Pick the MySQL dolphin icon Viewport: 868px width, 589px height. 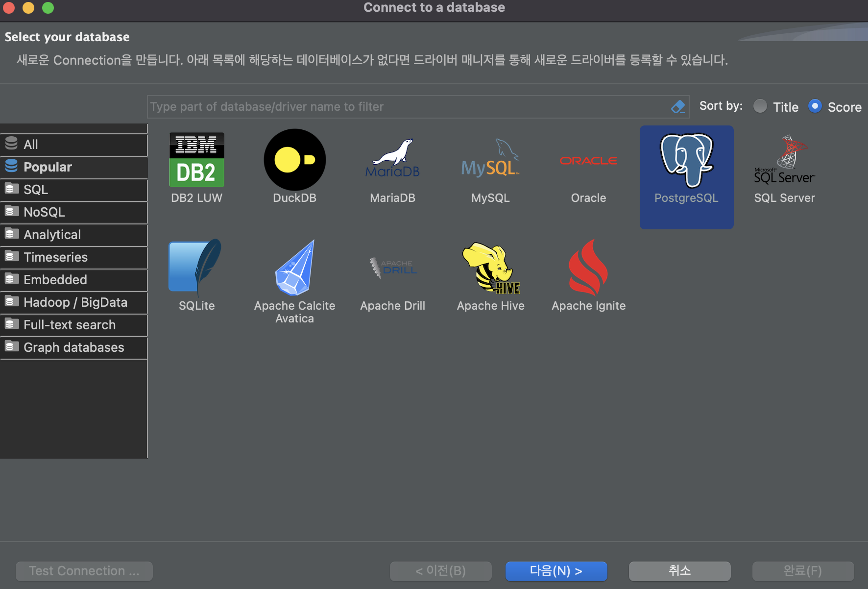490,158
